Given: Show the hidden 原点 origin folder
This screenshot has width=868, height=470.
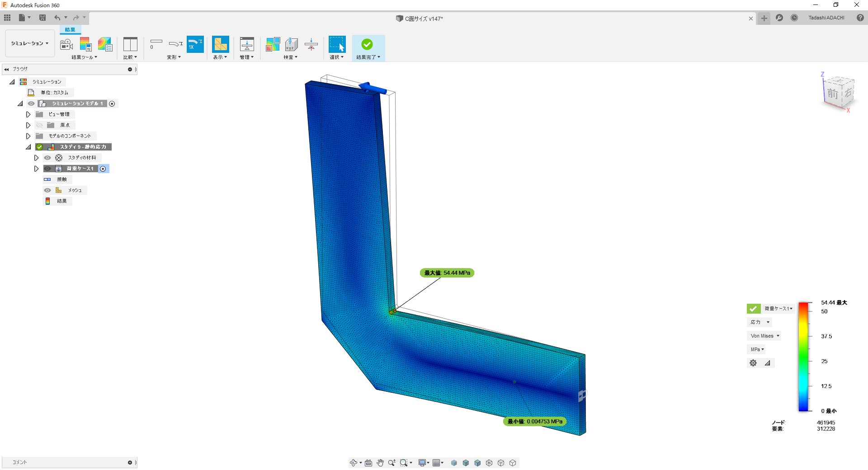Looking at the screenshot, I should 39,125.
